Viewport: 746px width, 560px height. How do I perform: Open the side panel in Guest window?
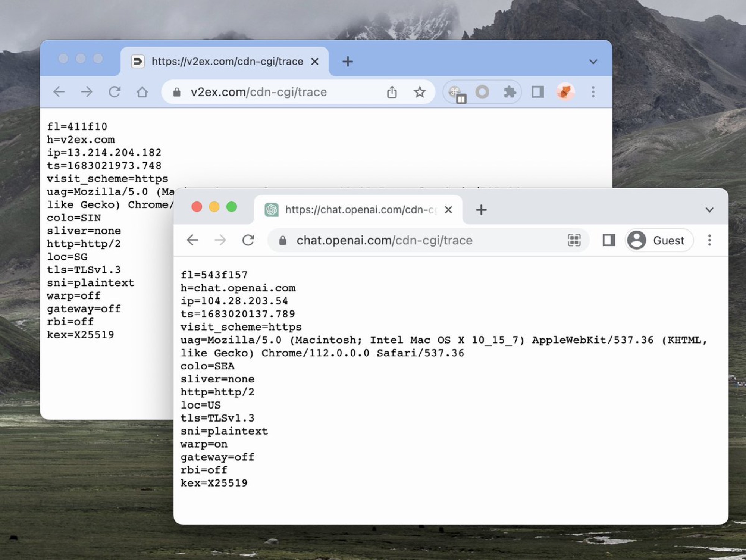[609, 240]
